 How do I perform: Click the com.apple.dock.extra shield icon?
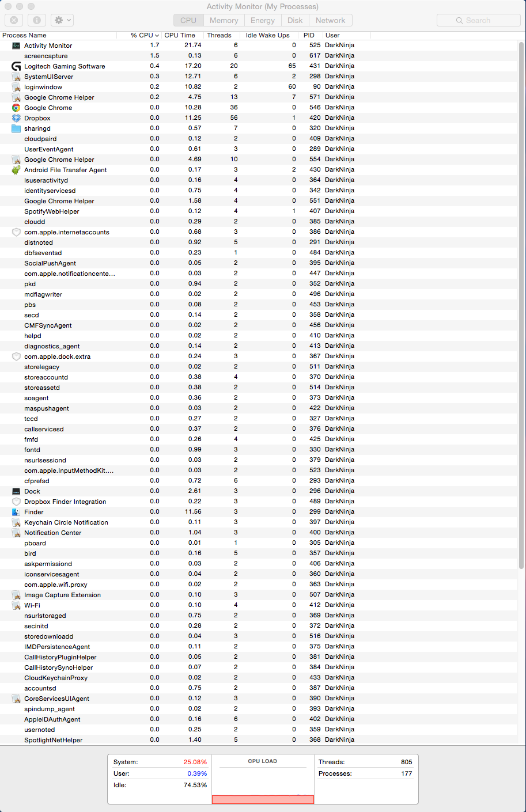coord(16,356)
